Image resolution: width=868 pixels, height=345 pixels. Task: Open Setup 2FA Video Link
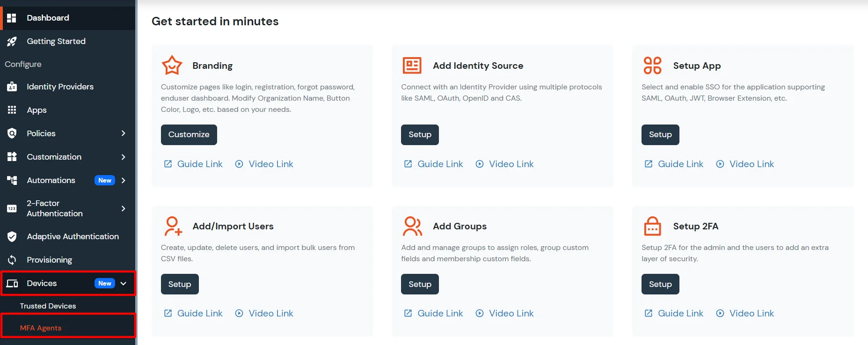pyautogui.click(x=751, y=313)
